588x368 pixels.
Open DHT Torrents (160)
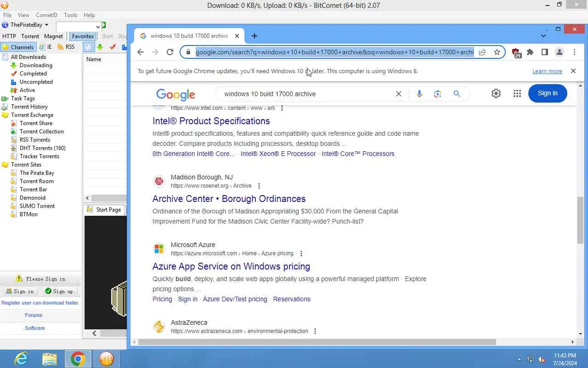42,148
